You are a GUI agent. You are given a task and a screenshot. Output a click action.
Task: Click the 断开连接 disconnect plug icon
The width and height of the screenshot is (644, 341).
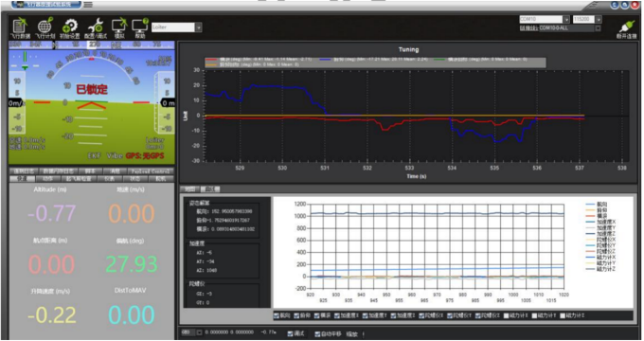tap(626, 29)
